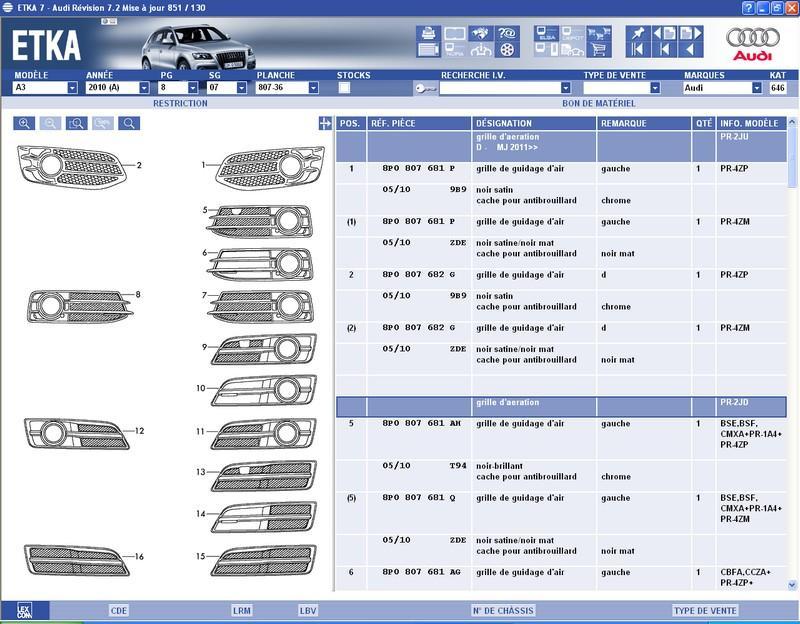Open the binoculars search tool

tap(481, 33)
